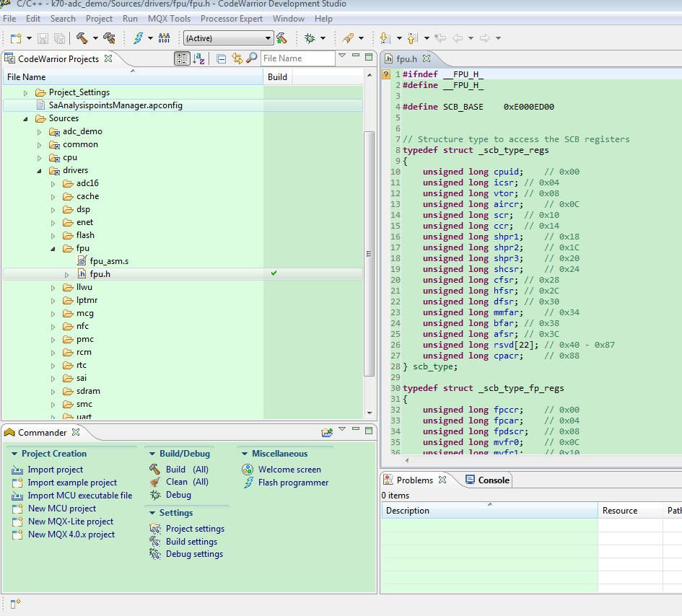682x616 pixels.
Task: Click the green bug Debug toolbar icon
Action: [310, 38]
